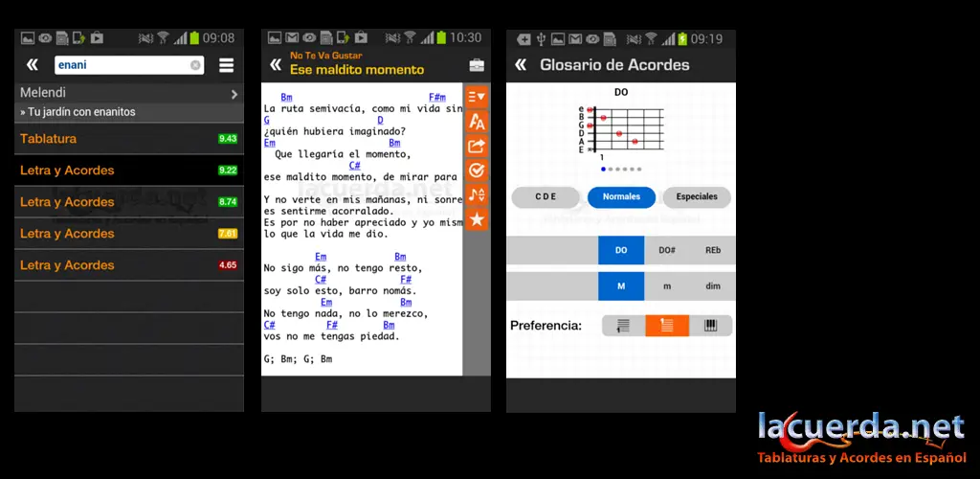The width and height of the screenshot is (980, 479).
Task: Open the list dropdown icon atop sidebar
Action: tap(477, 97)
